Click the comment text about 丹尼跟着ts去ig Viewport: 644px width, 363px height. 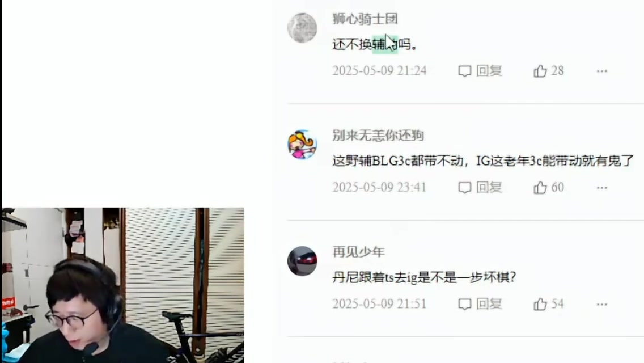point(424,277)
